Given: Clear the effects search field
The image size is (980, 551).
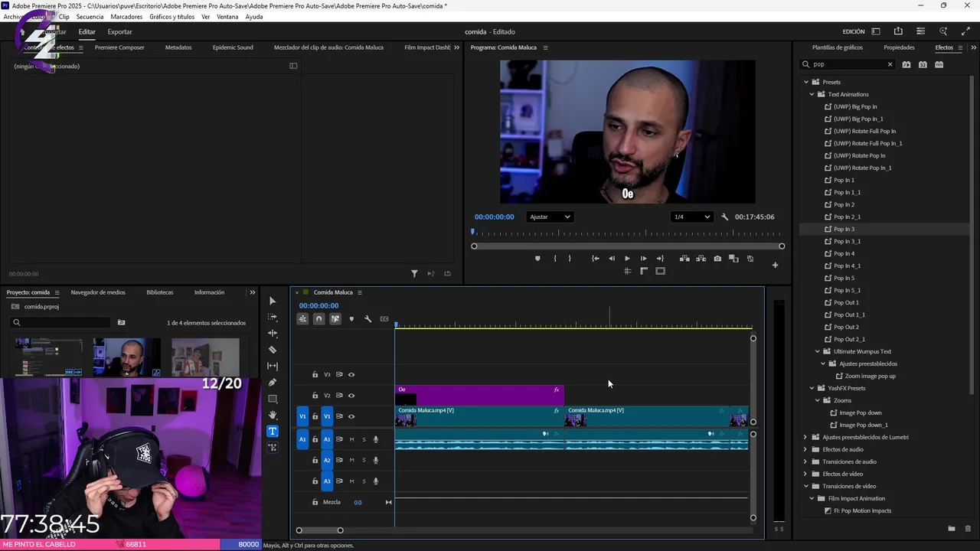Looking at the screenshot, I should click(x=890, y=64).
